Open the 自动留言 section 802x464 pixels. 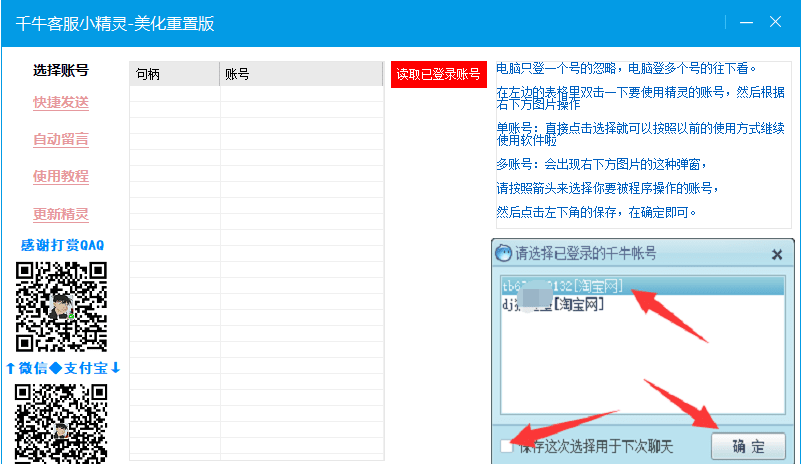click(x=61, y=139)
